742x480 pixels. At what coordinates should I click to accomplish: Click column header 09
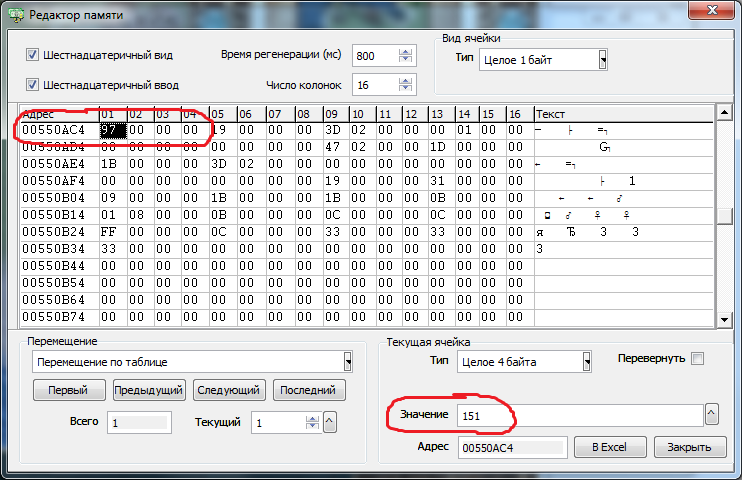pos(336,114)
